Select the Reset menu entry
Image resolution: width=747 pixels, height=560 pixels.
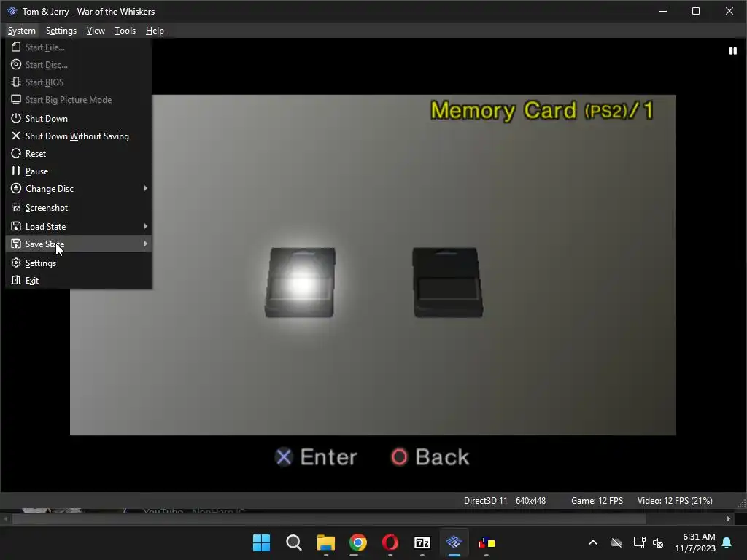[79, 153]
